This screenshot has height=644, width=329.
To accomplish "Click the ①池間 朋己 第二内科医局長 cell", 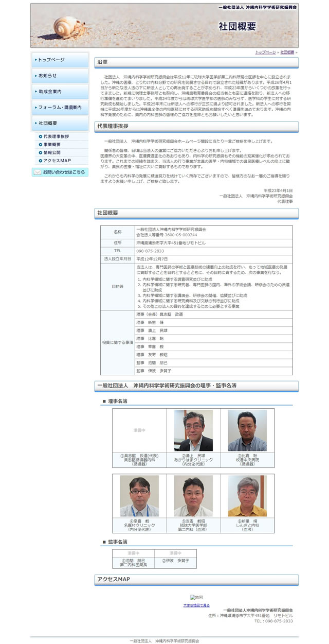I will coord(134,562).
